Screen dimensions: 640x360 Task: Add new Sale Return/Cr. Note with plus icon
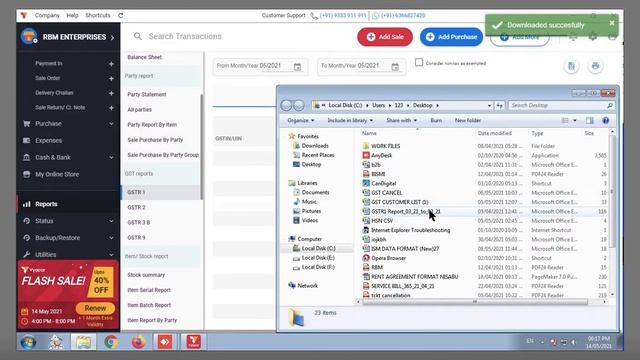point(111,108)
